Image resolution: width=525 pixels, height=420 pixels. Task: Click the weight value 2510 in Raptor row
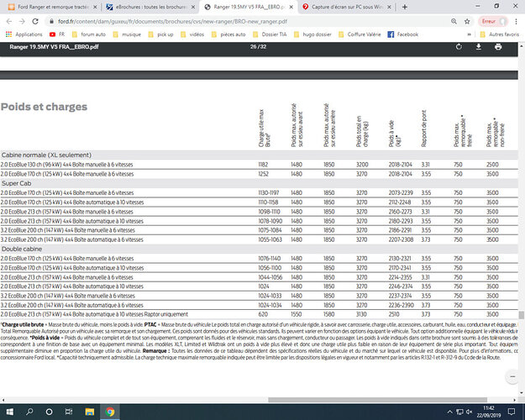(394, 314)
